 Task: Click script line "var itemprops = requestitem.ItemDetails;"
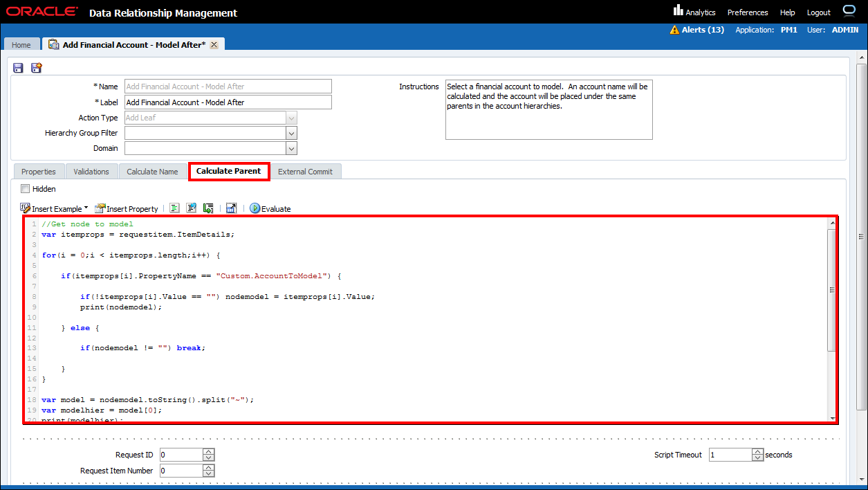point(138,234)
